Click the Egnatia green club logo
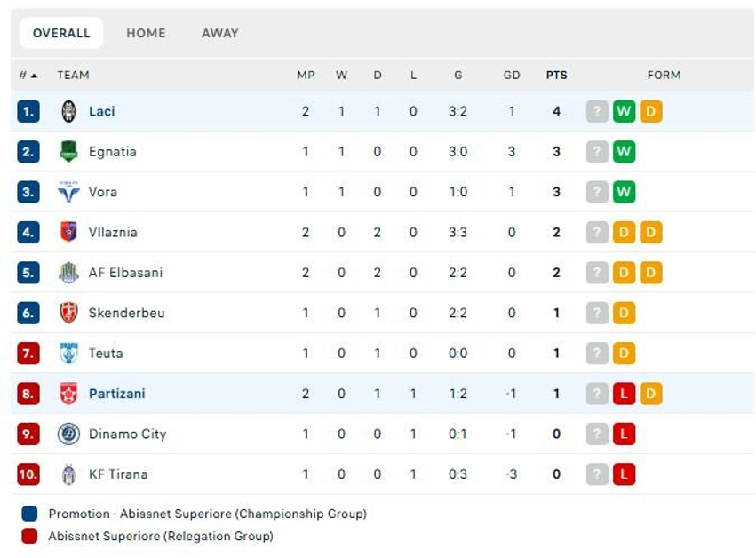 [x=68, y=151]
